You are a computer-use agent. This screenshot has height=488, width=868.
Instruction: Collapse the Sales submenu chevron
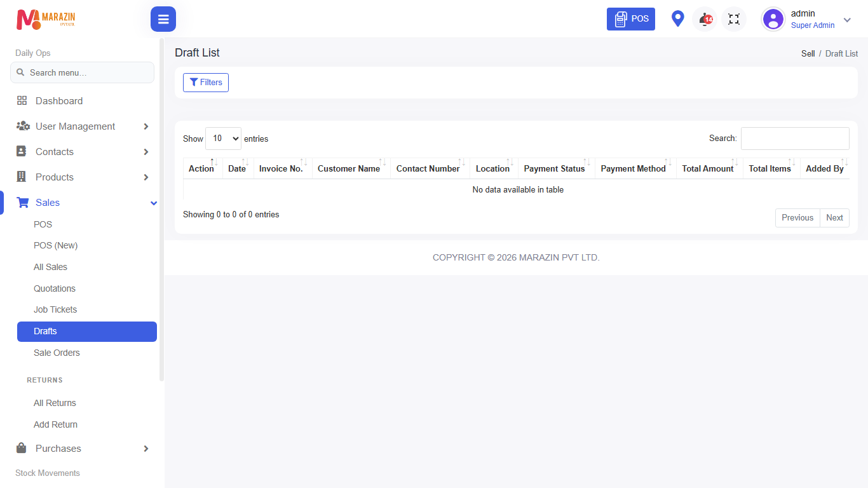point(153,203)
